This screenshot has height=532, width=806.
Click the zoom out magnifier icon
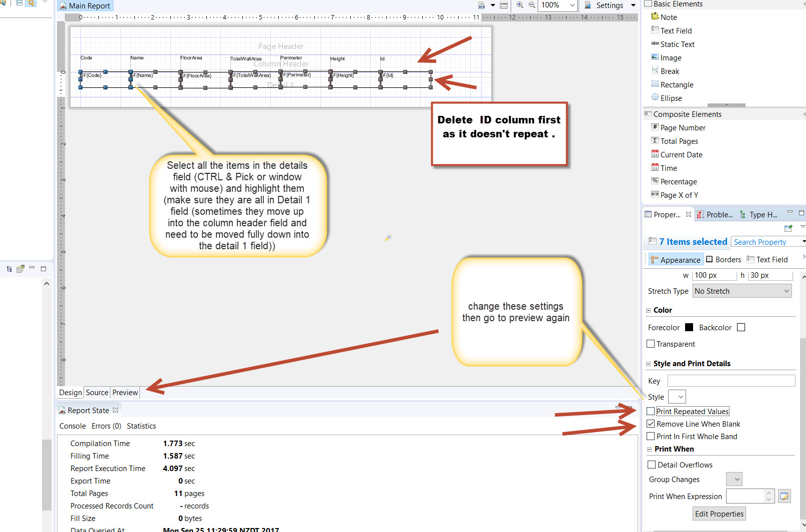tap(532, 5)
